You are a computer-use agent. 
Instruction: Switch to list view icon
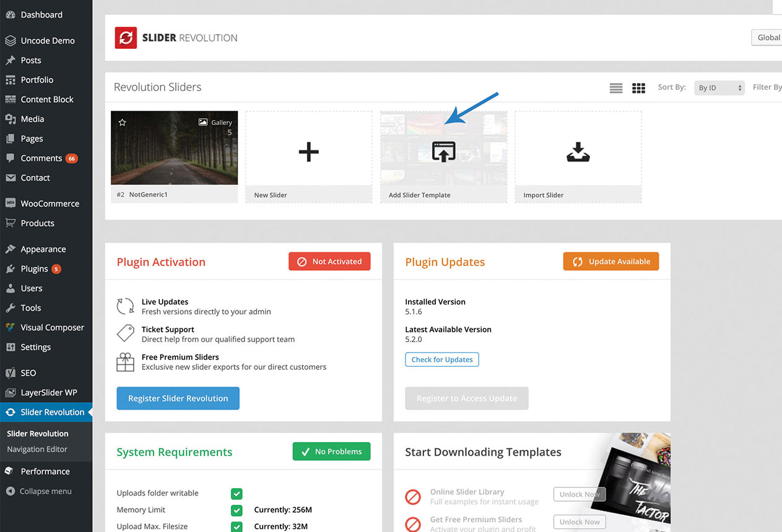(x=615, y=88)
